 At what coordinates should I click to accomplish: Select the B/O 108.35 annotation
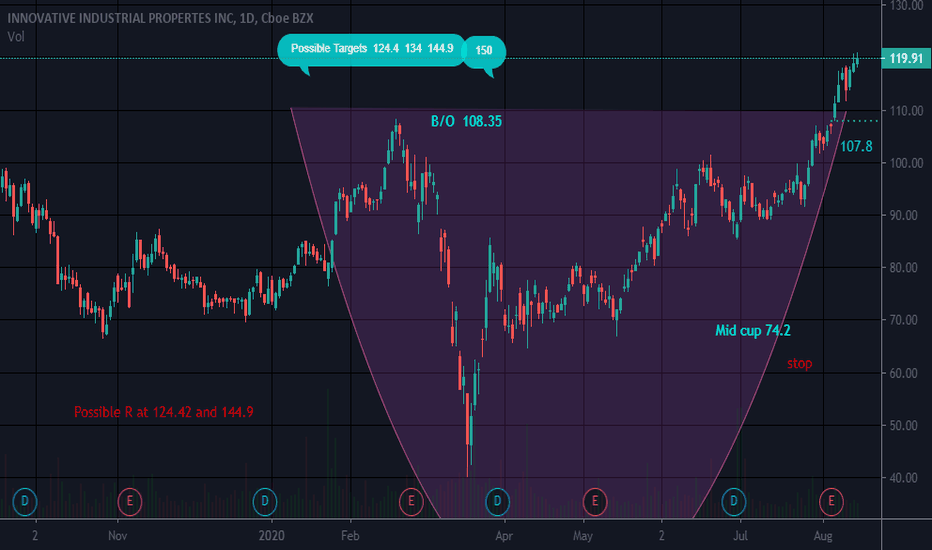click(466, 121)
